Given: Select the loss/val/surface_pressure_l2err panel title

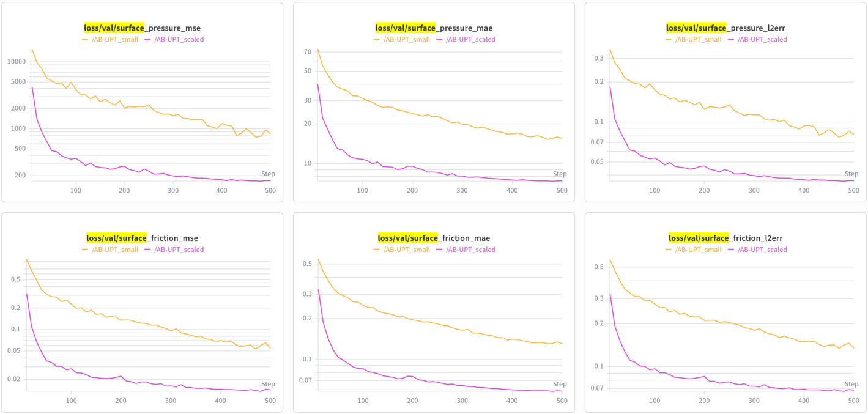Looking at the screenshot, I should click(x=725, y=28).
